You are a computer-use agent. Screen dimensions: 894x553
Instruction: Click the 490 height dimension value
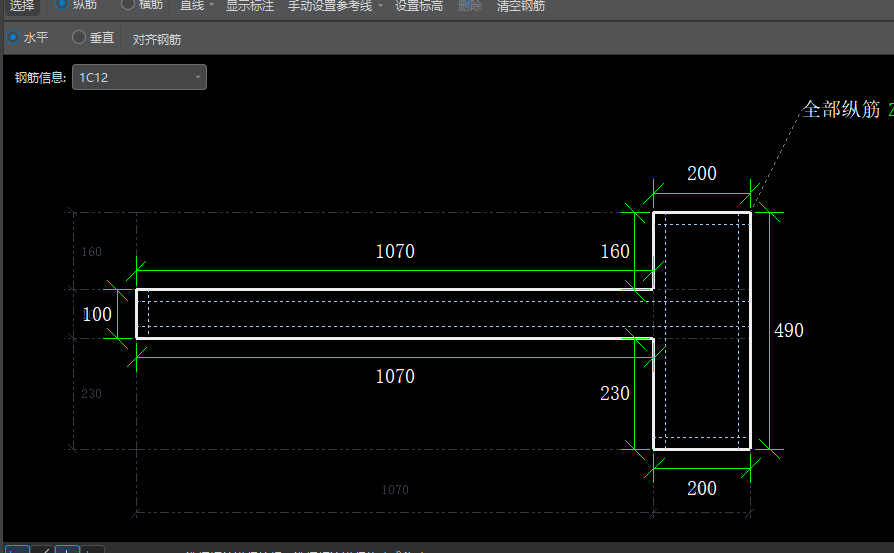click(x=788, y=330)
